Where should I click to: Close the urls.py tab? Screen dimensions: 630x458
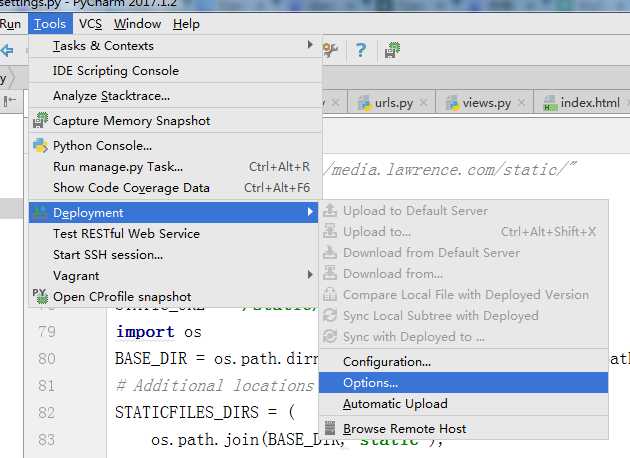pos(423,103)
